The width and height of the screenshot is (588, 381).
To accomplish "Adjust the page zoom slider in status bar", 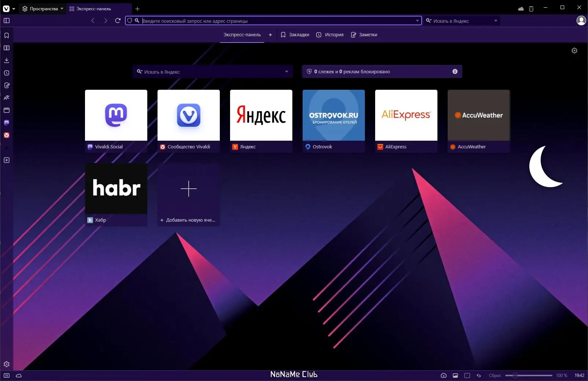I will [529, 376].
